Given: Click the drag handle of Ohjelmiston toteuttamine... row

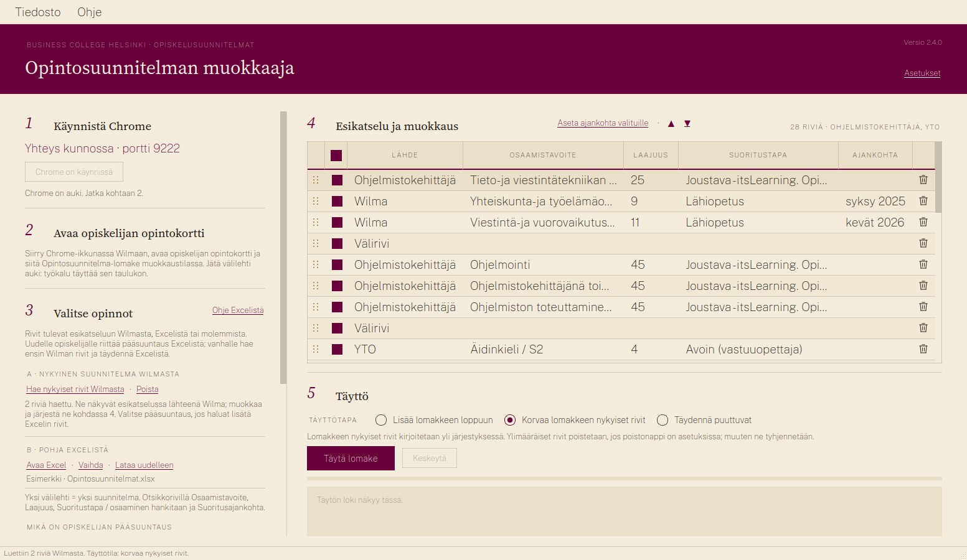Looking at the screenshot, I should (316, 307).
